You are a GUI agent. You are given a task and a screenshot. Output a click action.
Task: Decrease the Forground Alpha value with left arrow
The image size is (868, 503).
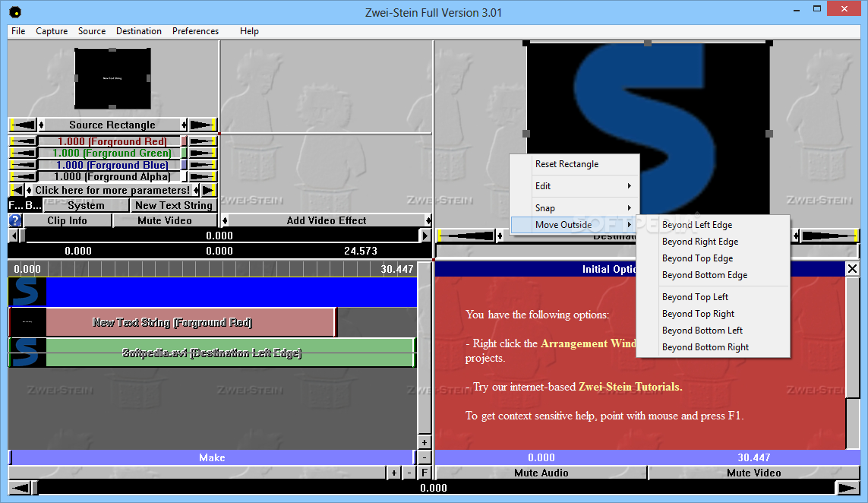click(23, 176)
